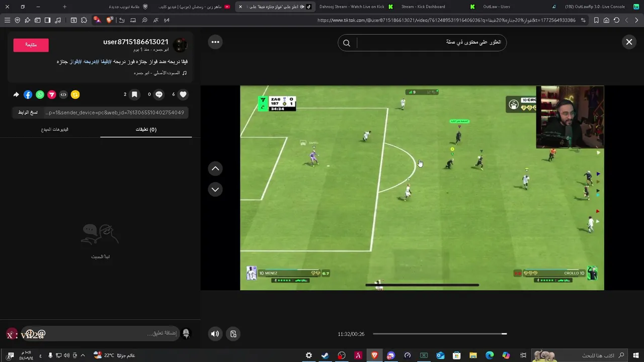
Task: Bookmark this page using the bookmark icon
Action: (596, 20)
